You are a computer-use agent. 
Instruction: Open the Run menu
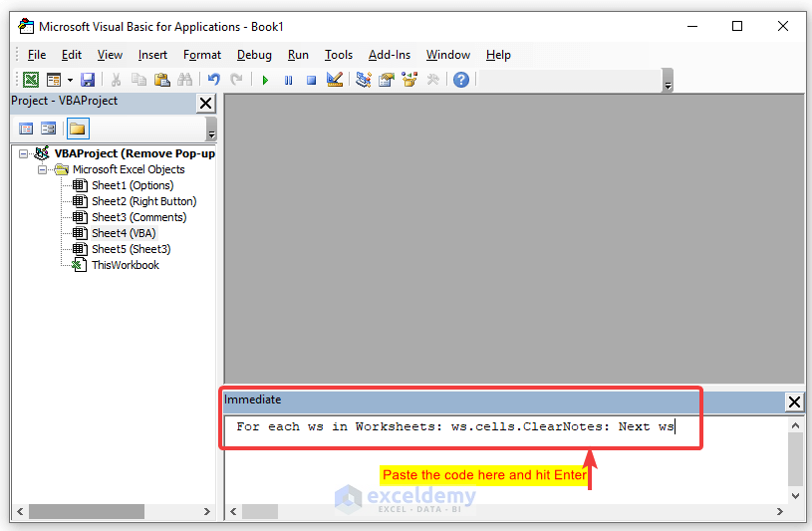pos(298,55)
